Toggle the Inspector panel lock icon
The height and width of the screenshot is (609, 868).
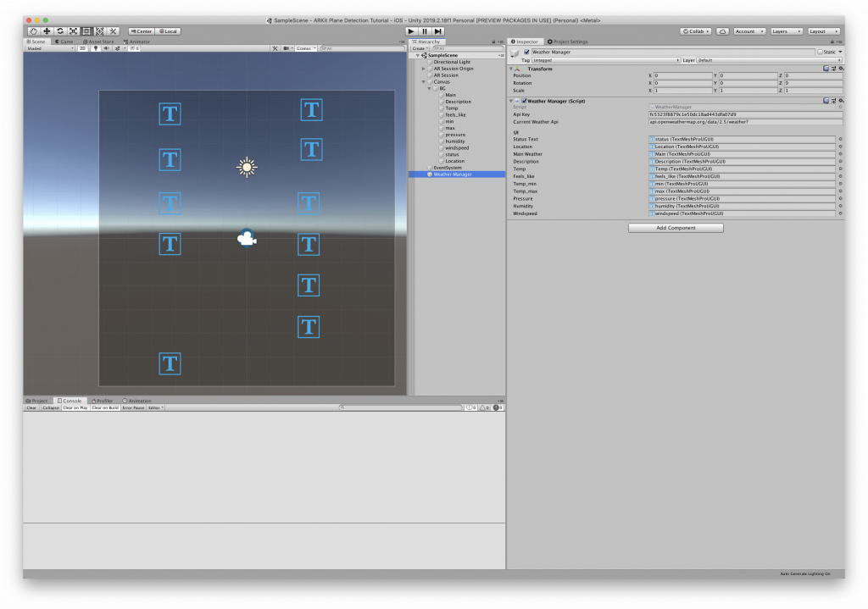click(832, 42)
